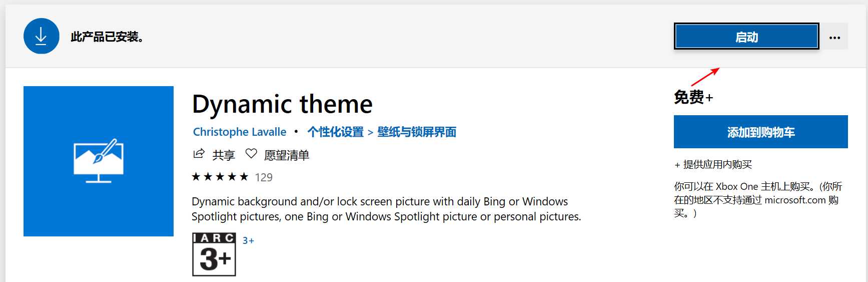Open the 个性化设置 category link
This screenshot has width=868, height=282.
pos(335,132)
